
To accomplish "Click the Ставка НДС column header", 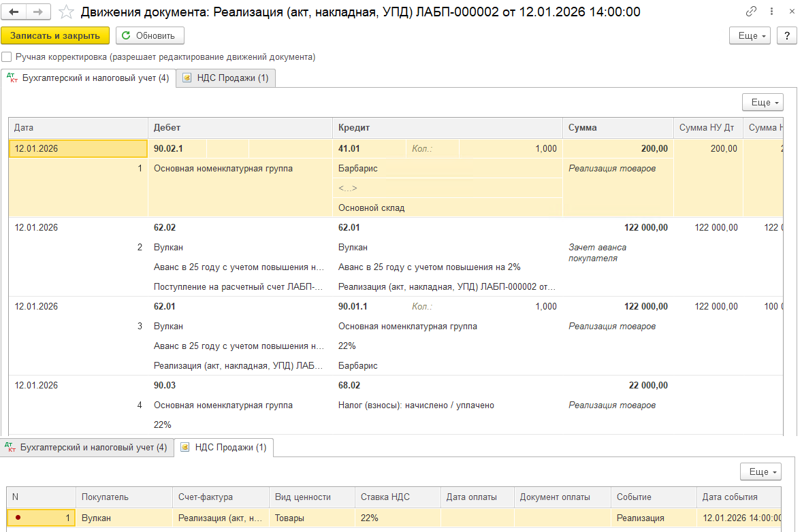I will tap(397, 497).
